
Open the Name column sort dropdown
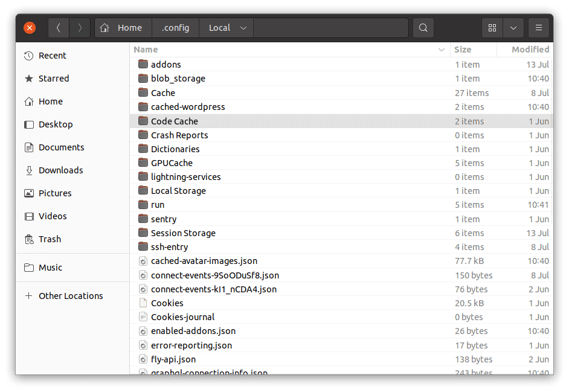click(x=443, y=49)
